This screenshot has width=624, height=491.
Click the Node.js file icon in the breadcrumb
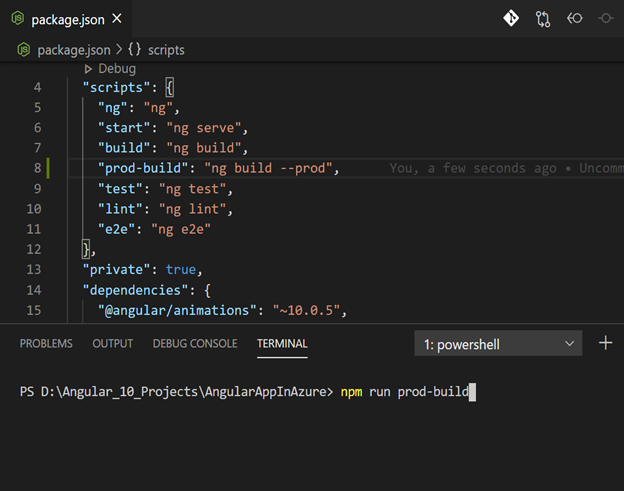(24, 49)
